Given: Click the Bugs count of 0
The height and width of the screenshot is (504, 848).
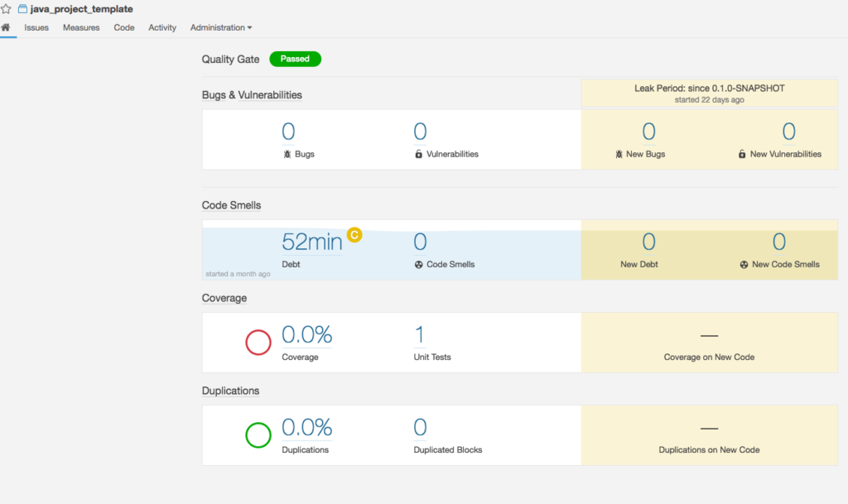Looking at the screenshot, I should [x=288, y=132].
